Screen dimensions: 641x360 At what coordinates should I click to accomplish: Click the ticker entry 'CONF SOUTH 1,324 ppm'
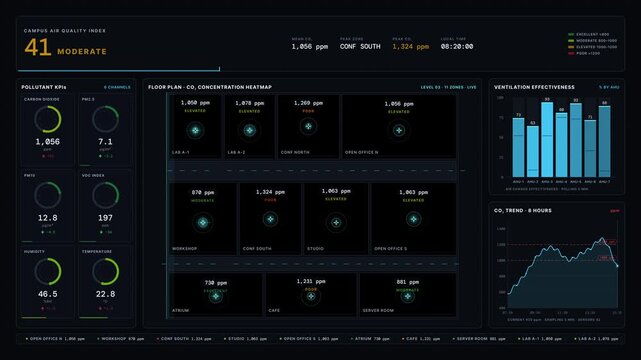[x=184, y=339]
